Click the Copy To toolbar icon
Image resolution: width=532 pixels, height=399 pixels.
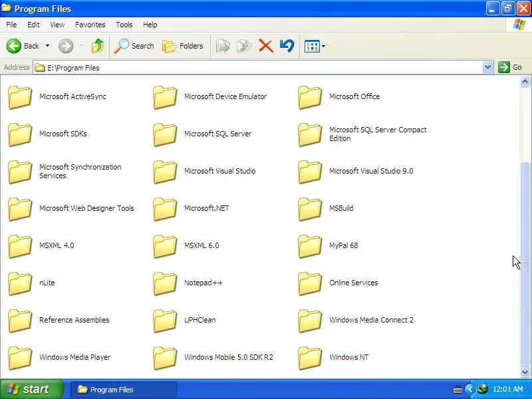(x=244, y=46)
